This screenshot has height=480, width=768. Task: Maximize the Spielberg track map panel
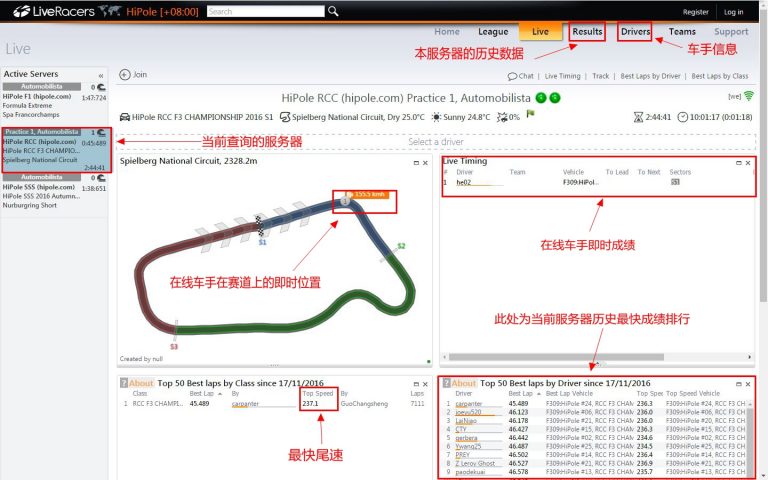point(416,163)
